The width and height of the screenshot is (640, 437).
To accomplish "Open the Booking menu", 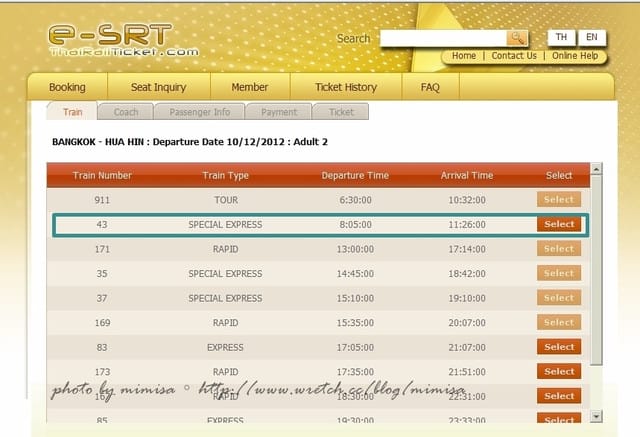I will coord(67,87).
